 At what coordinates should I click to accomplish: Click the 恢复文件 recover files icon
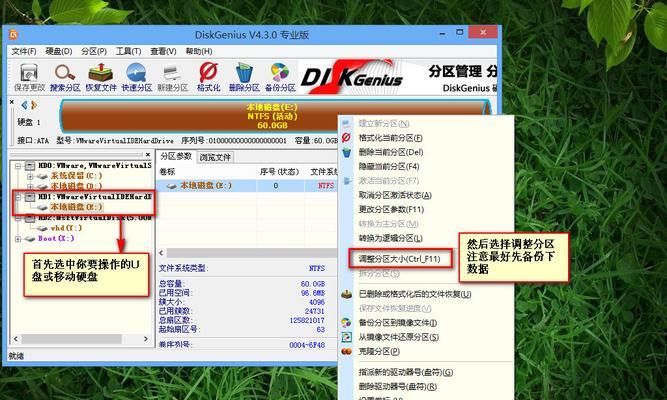tap(101, 77)
